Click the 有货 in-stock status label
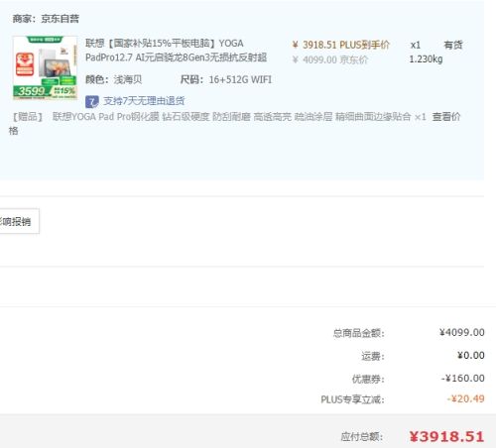 (453, 45)
